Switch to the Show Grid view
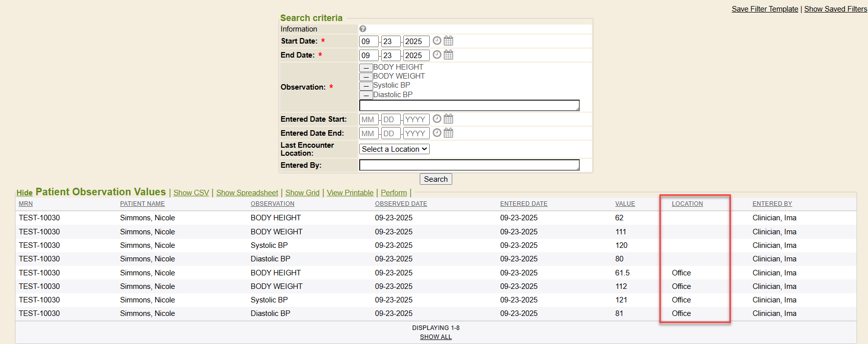The image size is (868, 344). pos(302,193)
